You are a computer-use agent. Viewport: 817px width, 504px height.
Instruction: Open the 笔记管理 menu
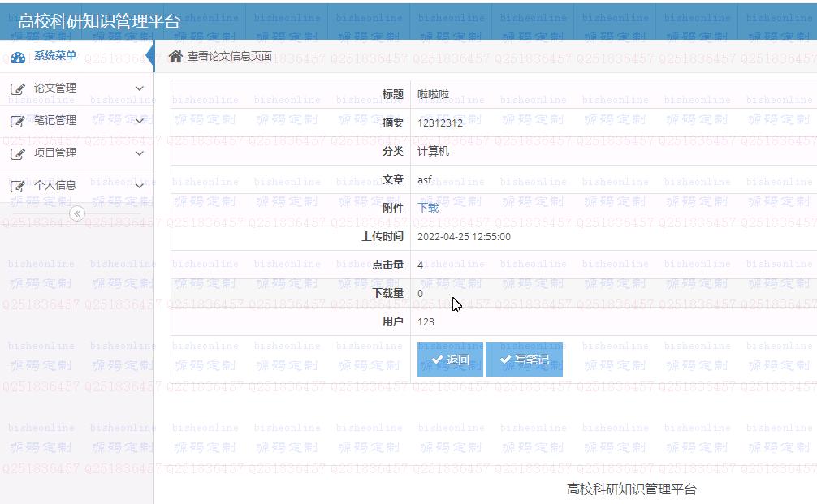76,121
